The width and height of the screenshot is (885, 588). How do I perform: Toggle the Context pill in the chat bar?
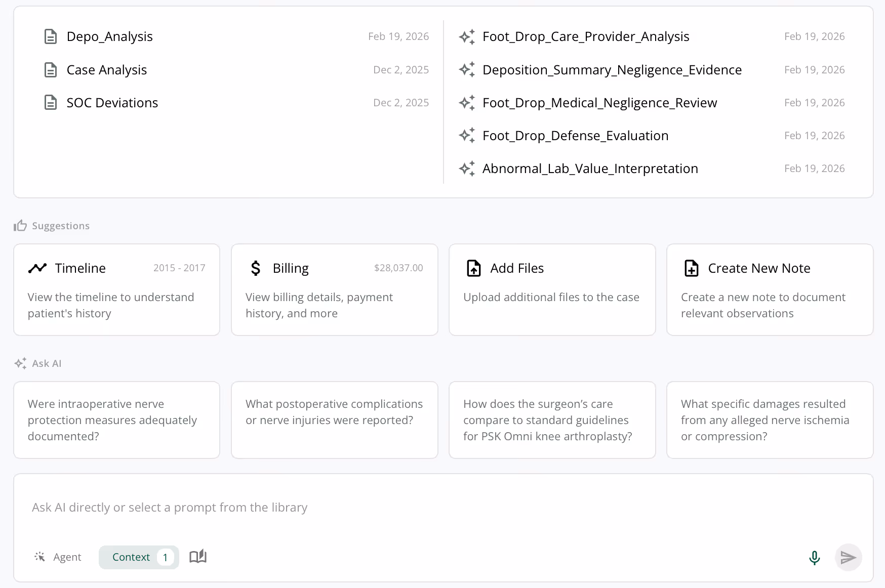tap(139, 557)
